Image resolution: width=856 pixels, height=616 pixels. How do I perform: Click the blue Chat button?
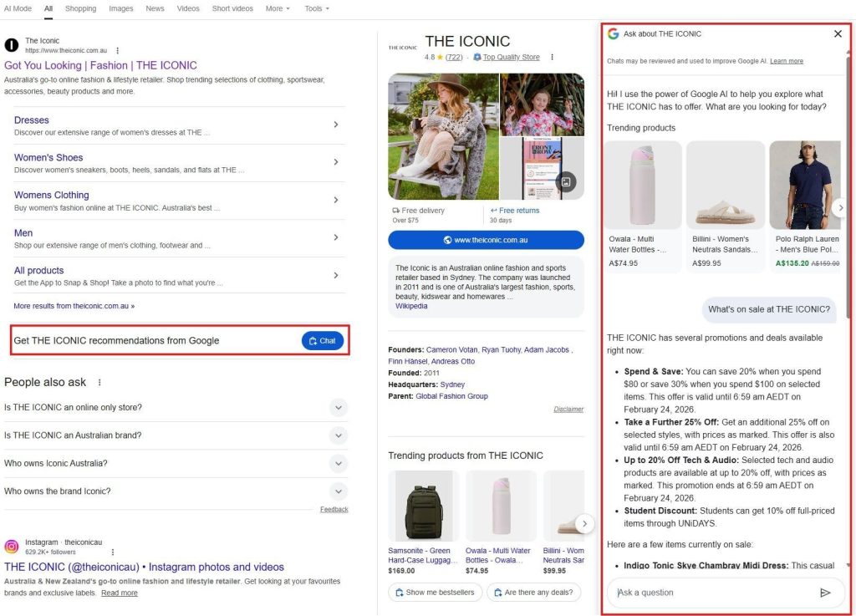pyautogui.click(x=323, y=340)
